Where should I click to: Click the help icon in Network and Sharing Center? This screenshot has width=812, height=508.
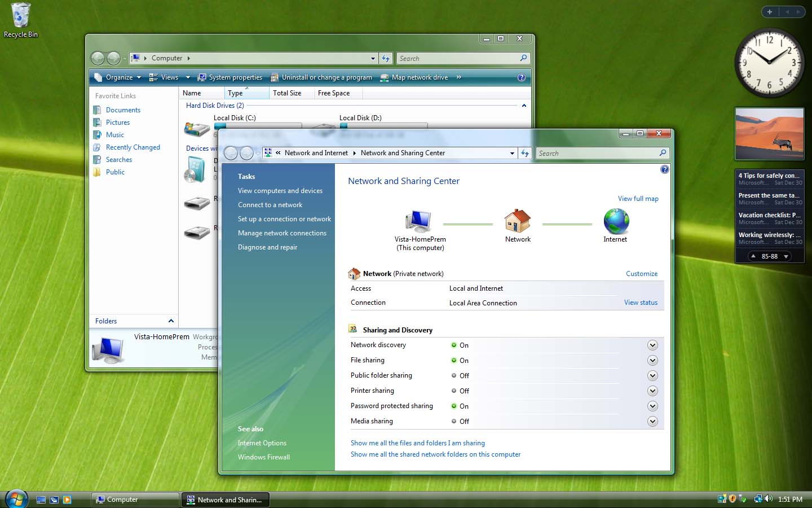(664, 169)
